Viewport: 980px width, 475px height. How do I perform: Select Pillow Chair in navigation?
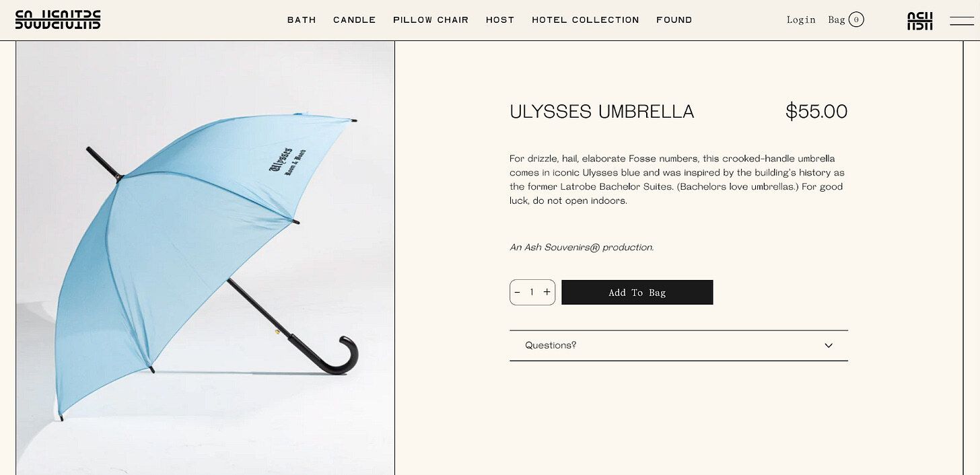pos(431,20)
